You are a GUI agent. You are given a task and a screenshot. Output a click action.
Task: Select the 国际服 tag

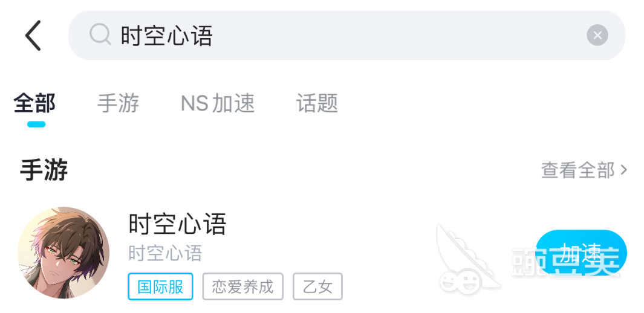pyautogui.click(x=161, y=286)
